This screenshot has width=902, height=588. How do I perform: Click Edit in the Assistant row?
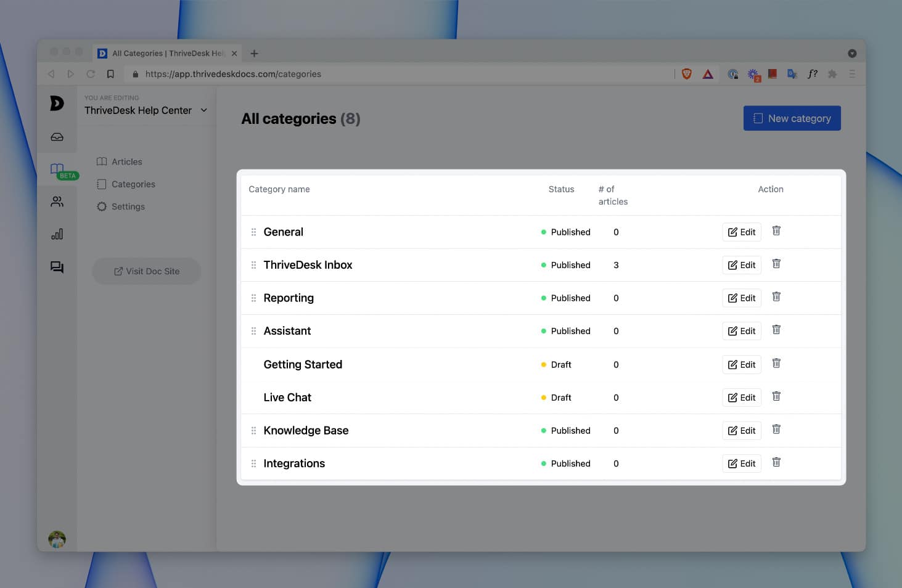point(742,331)
